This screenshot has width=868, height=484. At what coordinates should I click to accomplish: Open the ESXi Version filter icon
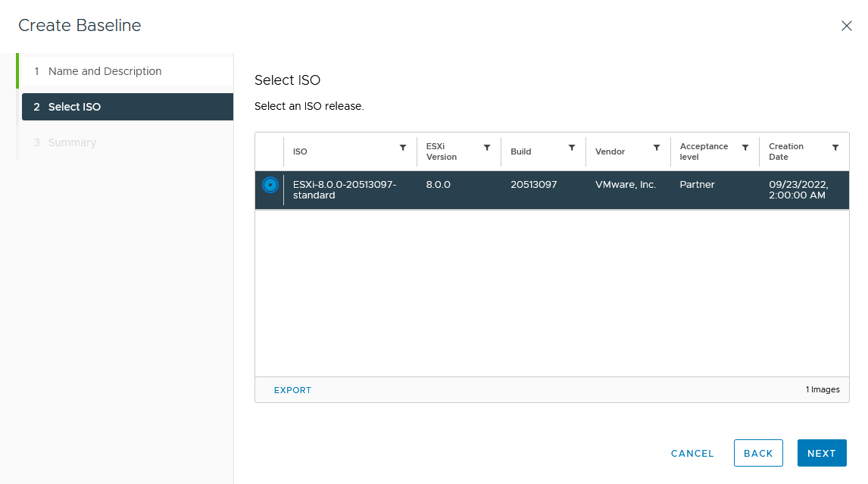[487, 148]
